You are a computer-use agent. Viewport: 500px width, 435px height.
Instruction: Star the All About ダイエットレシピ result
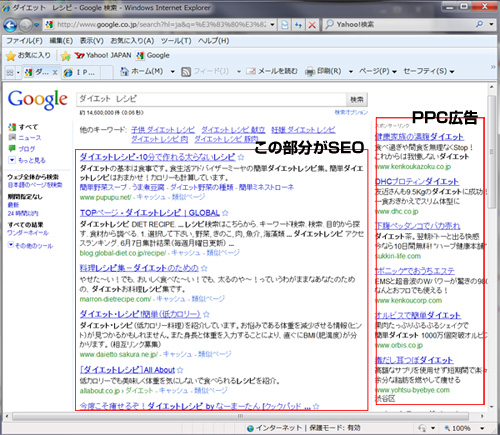pos(180,370)
